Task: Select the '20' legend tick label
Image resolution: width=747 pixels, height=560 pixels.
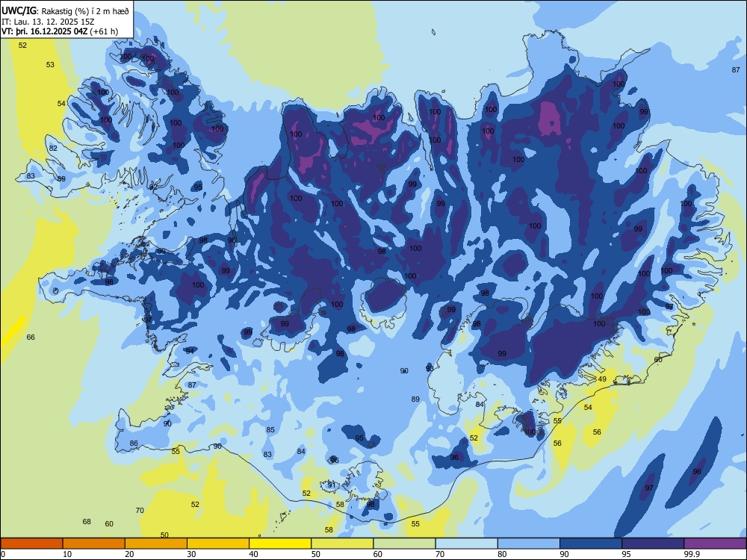Action: (129, 554)
